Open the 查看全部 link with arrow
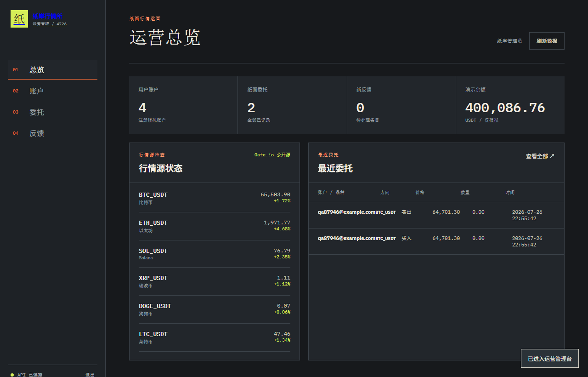Image resolution: width=588 pixels, height=377 pixels. pos(540,156)
